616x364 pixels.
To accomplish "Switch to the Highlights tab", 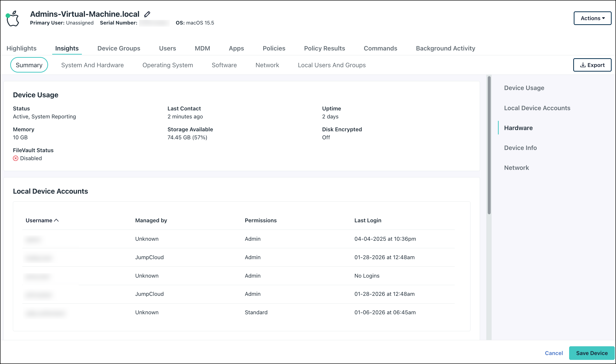I will (21, 48).
